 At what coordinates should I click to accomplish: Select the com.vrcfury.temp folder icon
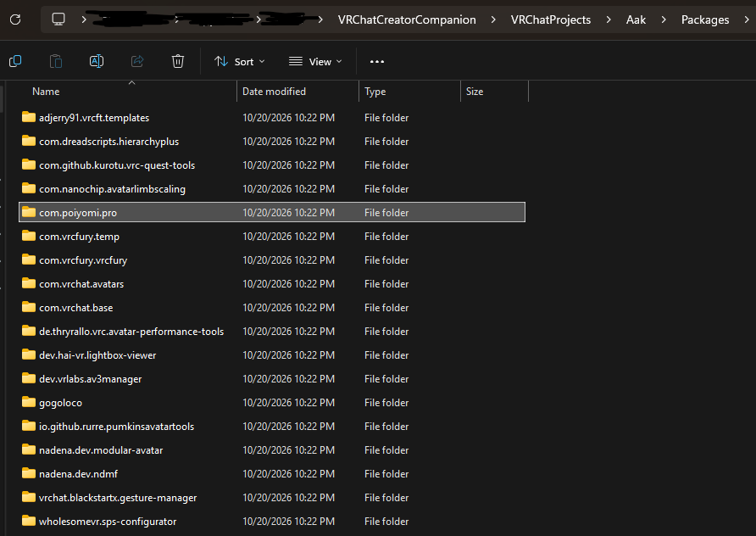click(x=29, y=236)
